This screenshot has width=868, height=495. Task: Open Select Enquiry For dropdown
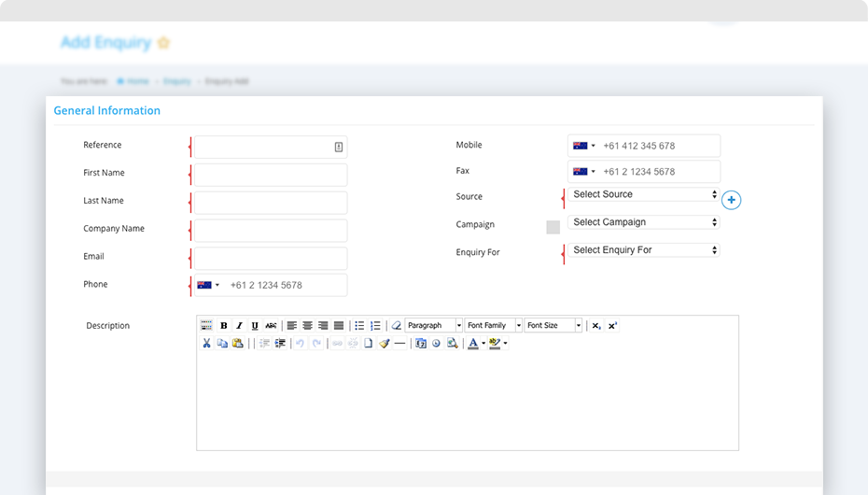[x=643, y=250]
